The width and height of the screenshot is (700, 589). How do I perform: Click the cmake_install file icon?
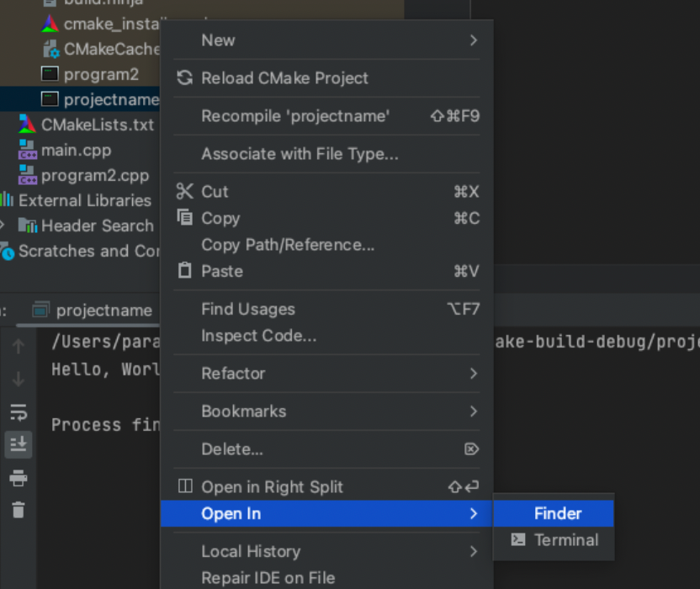tap(50, 24)
